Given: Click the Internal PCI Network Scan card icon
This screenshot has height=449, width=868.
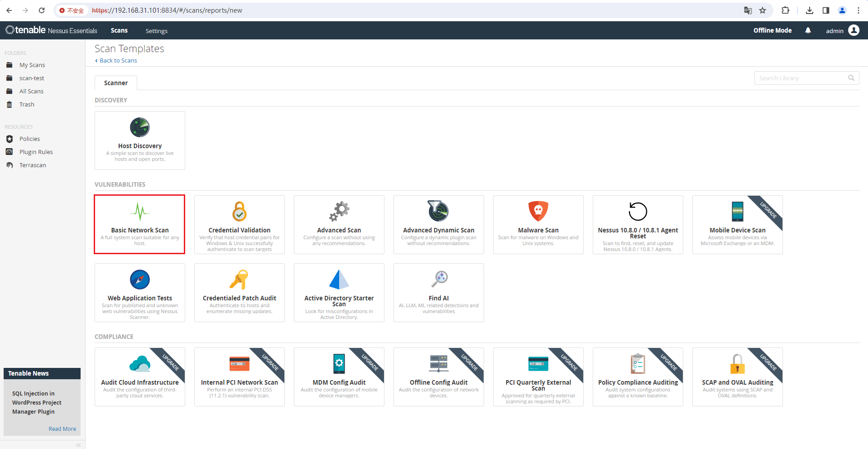Looking at the screenshot, I should tap(240, 364).
